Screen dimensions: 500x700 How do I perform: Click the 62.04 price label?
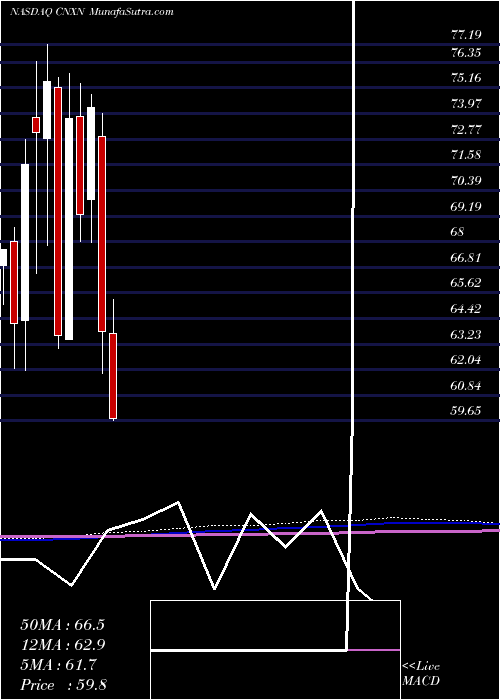(467, 360)
